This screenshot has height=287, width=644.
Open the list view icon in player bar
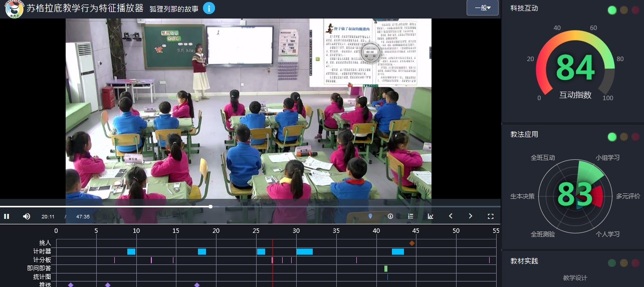pos(410,216)
